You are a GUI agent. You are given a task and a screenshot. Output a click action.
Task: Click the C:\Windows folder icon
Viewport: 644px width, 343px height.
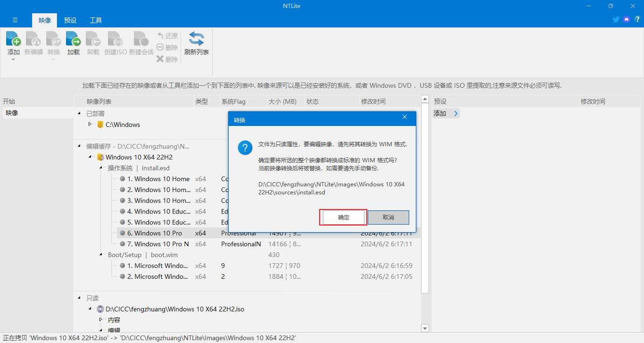100,125
